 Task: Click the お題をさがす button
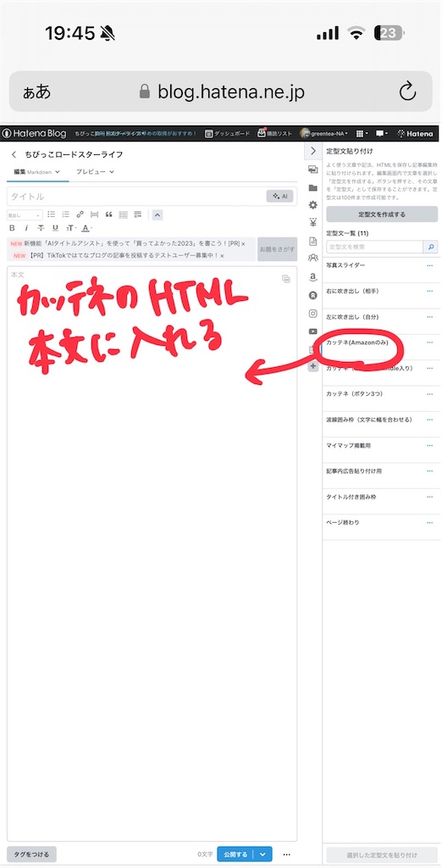(x=277, y=249)
